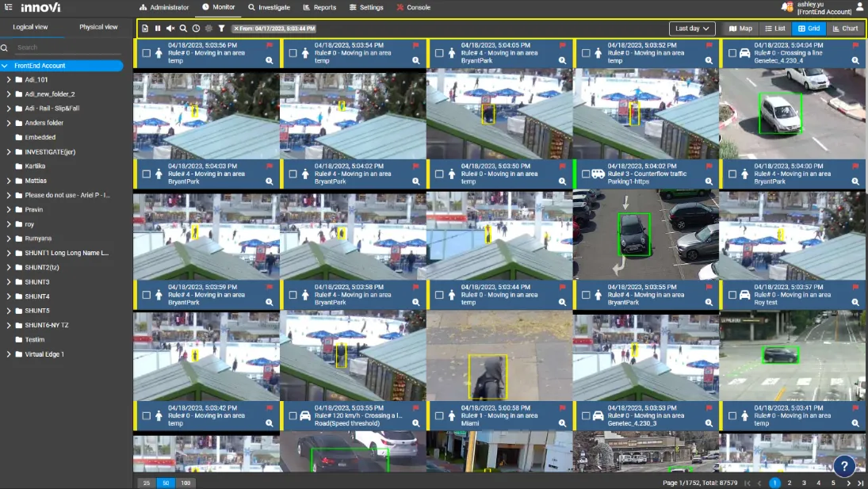This screenshot has height=489, width=868.
Task: Expand the SHUNT3 folder
Action: click(8, 281)
